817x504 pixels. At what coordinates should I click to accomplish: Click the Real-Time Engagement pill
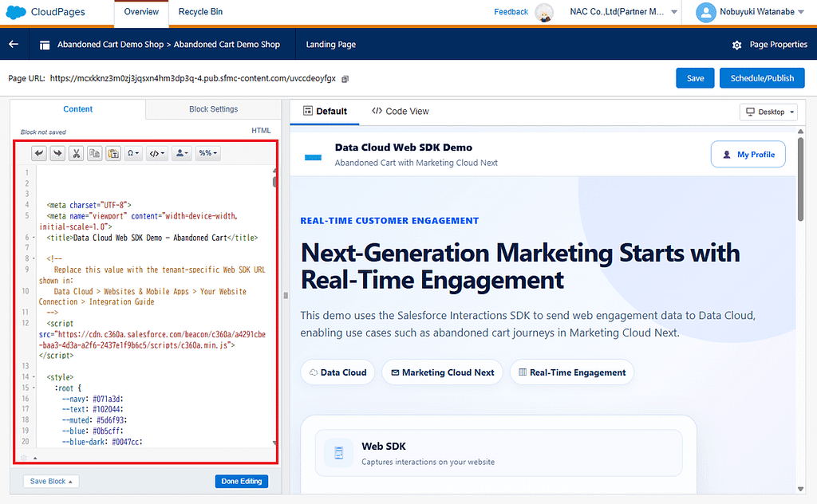click(572, 372)
